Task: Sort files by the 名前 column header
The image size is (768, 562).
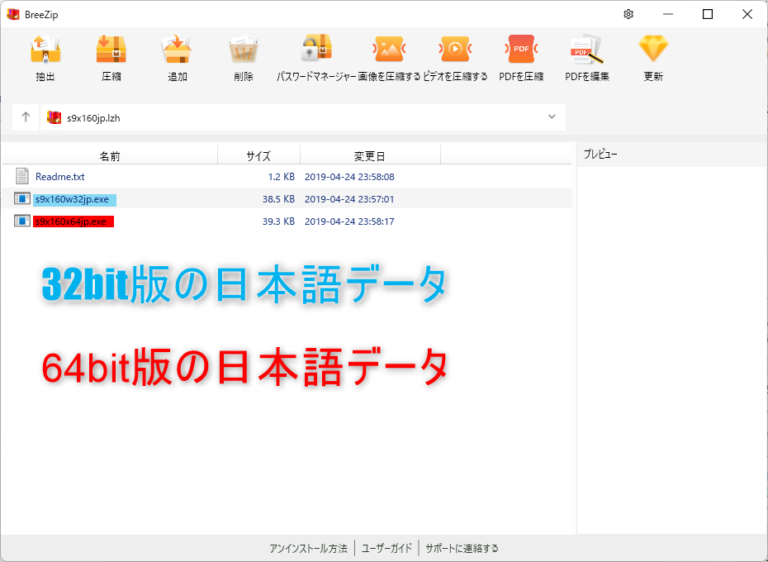Action: tap(110, 156)
